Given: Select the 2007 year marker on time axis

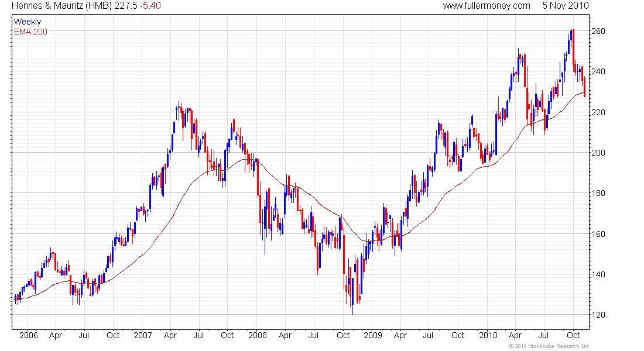Looking at the screenshot, I should click(x=143, y=336).
